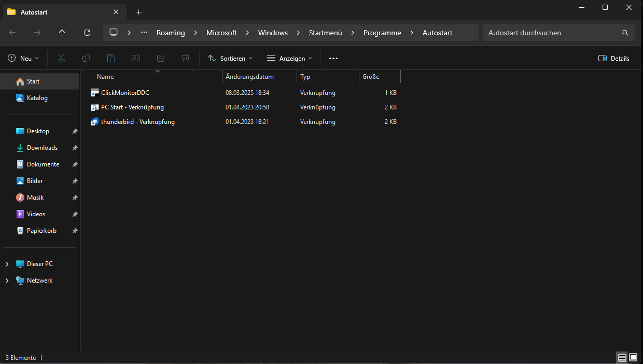Go back with the left arrow

pos(12,33)
